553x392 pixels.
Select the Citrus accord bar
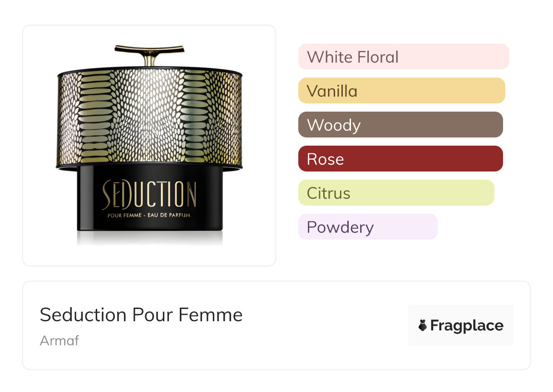(x=396, y=193)
